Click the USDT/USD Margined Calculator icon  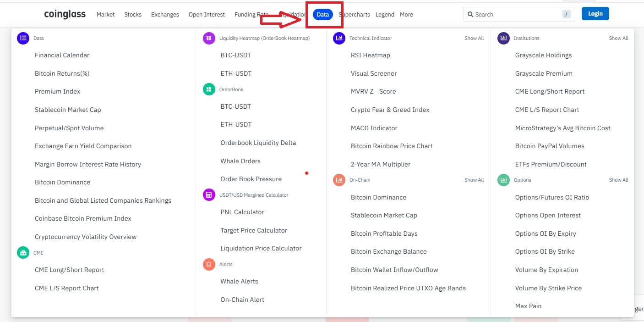pyautogui.click(x=209, y=195)
